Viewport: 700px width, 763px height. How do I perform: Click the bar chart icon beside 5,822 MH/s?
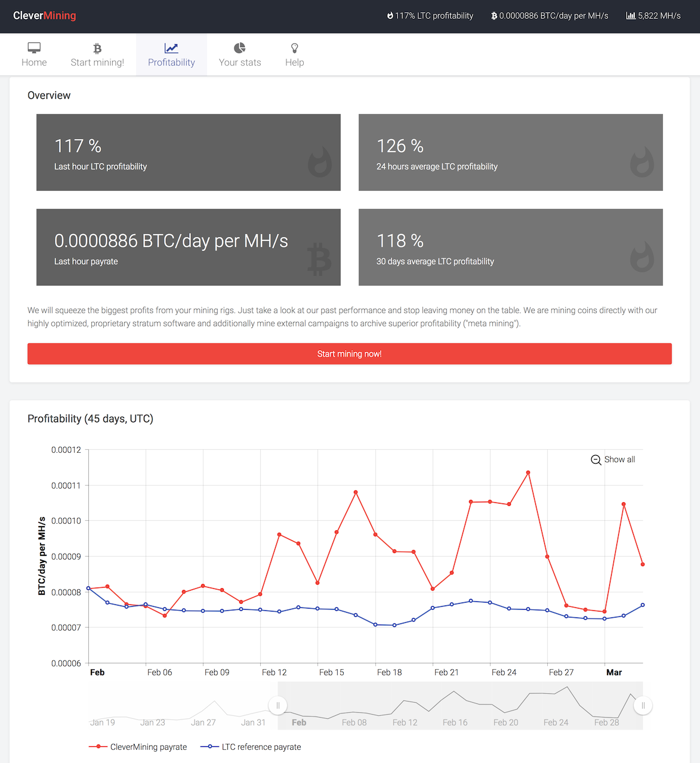(631, 16)
